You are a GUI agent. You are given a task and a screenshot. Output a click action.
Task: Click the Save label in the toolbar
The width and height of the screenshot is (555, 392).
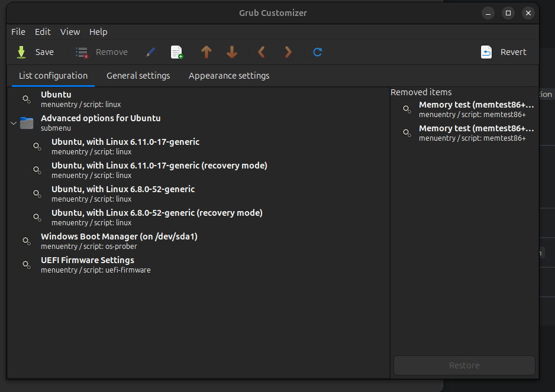click(44, 52)
